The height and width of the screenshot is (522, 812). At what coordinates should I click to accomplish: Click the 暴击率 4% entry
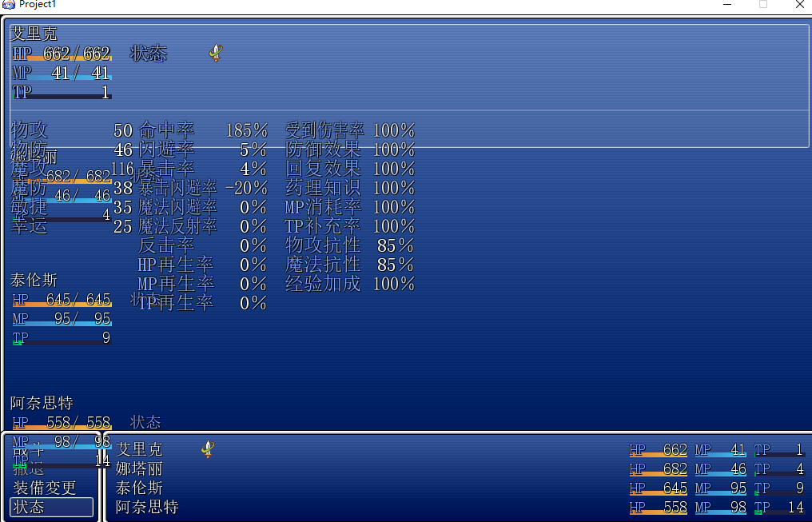coord(203,169)
